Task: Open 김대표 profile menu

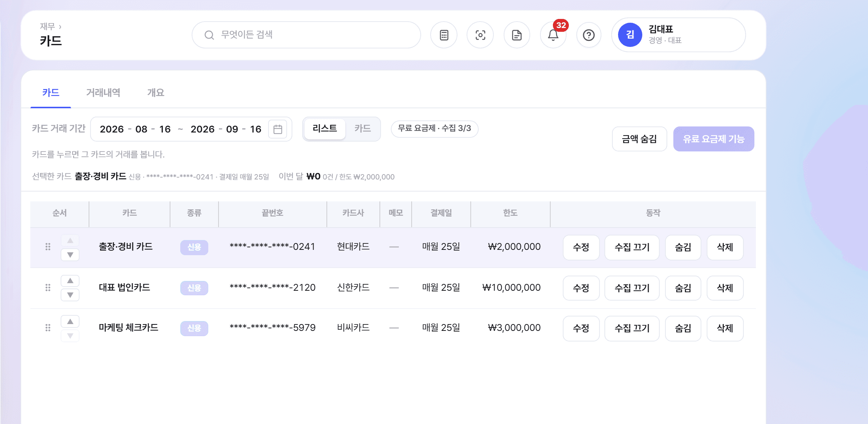Action: pos(678,35)
